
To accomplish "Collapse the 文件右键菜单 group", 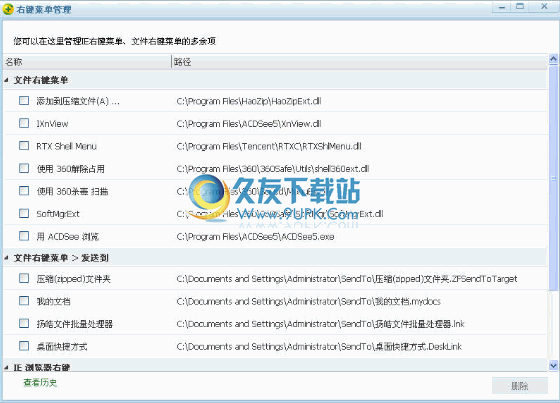I will (6, 80).
